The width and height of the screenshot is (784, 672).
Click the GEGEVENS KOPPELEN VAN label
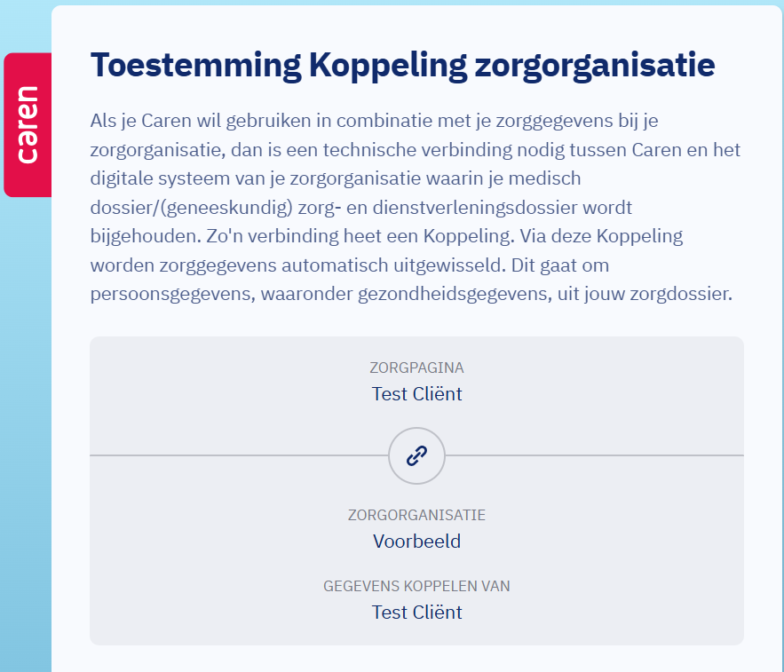416,586
